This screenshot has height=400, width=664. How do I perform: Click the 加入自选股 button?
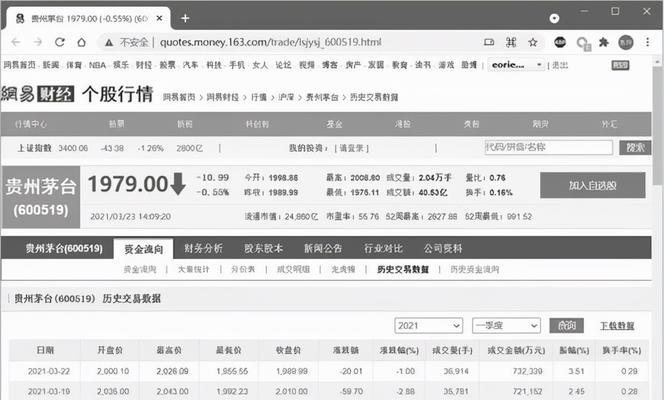[x=592, y=185]
